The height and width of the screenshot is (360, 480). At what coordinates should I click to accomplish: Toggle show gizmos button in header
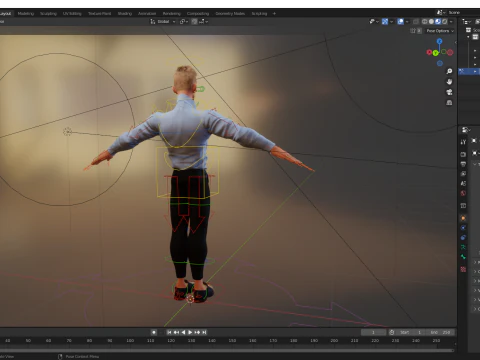click(385, 22)
